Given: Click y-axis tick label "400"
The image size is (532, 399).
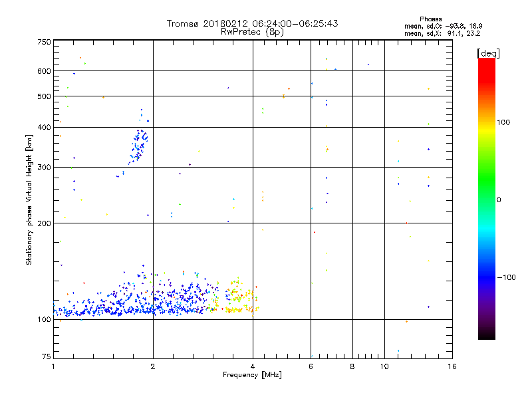Looking at the screenshot, I should coord(44,128).
